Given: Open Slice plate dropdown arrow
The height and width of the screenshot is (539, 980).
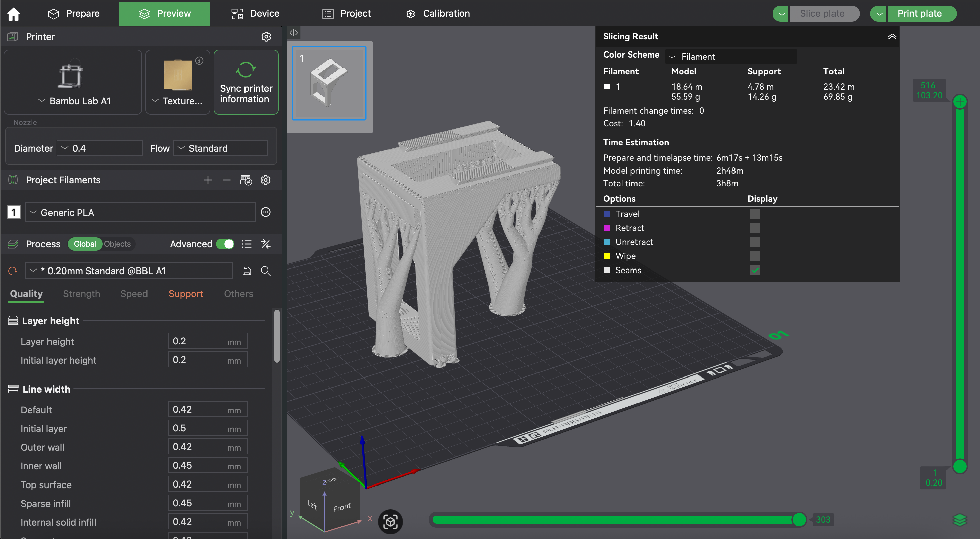Looking at the screenshot, I should click(x=781, y=14).
